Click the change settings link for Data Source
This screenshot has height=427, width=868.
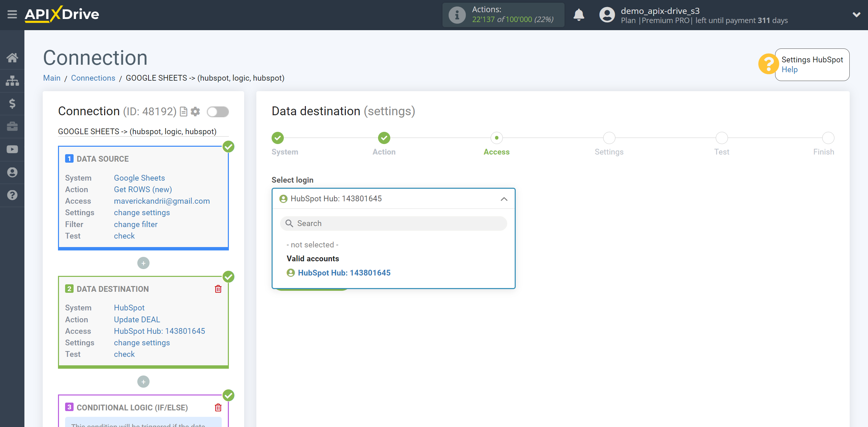[x=142, y=212]
